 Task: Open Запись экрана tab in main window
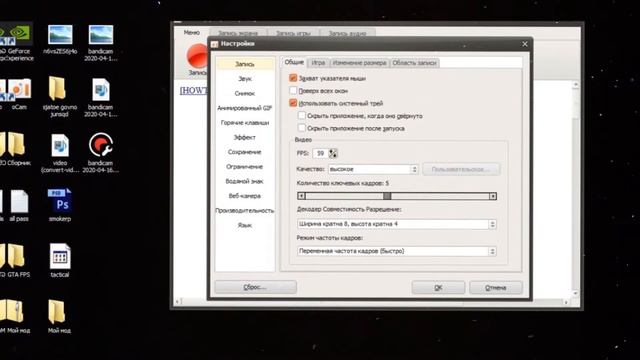[x=238, y=33]
